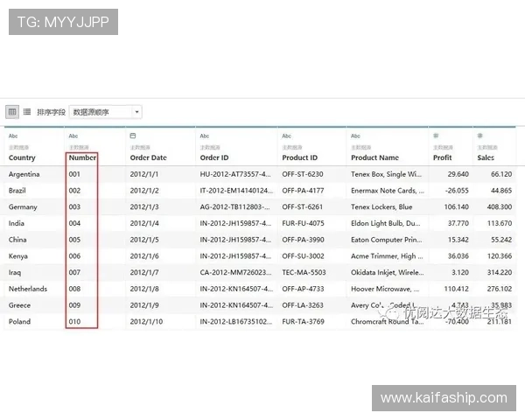Click the Argentina cell
This screenshot has width=525, height=420.
(x=24, y=174)
